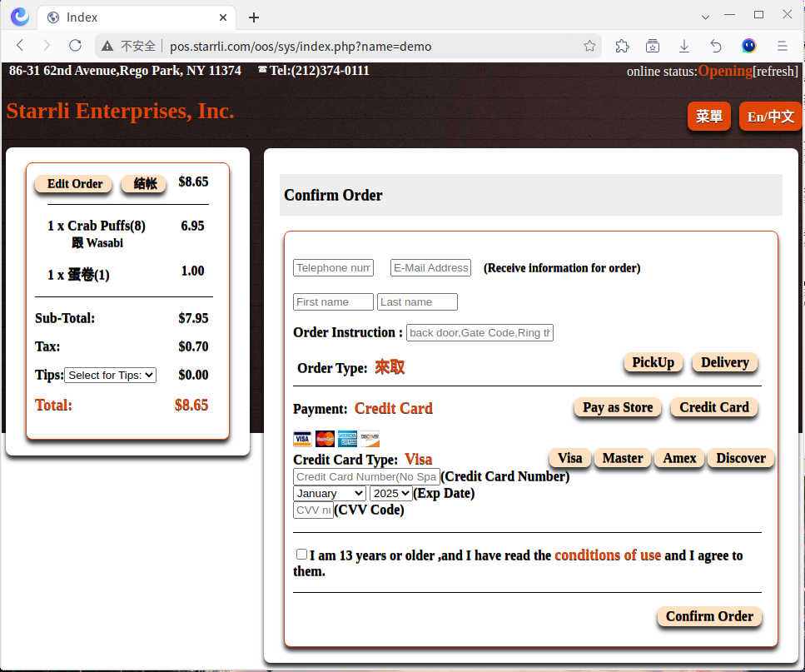Open the browser hamburger menu icon
The width and height of the screenshot is (805, 672).
pos(782,46)
